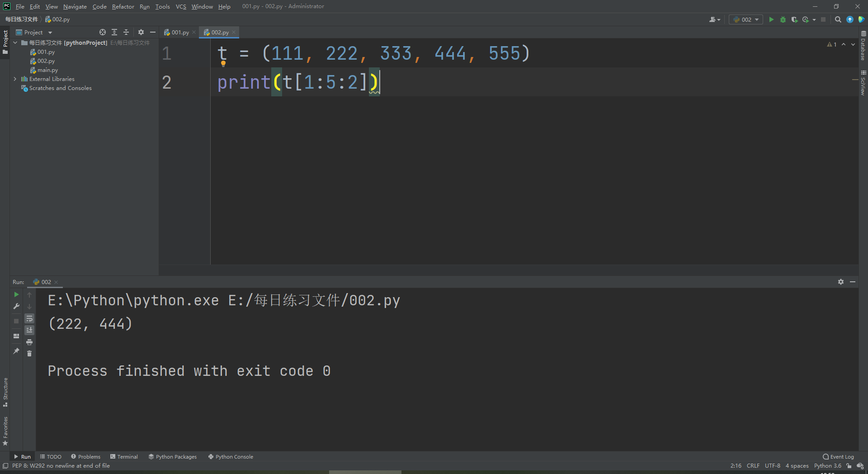Viewport: 868px width, 474px height.
Task: Pin the Run tab with the pin icon
Action: coord(16,351)
